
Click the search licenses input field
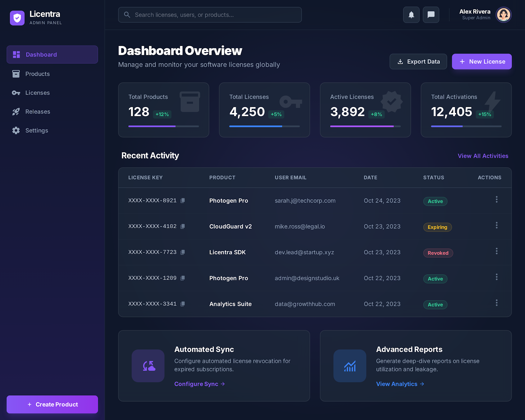210,15
